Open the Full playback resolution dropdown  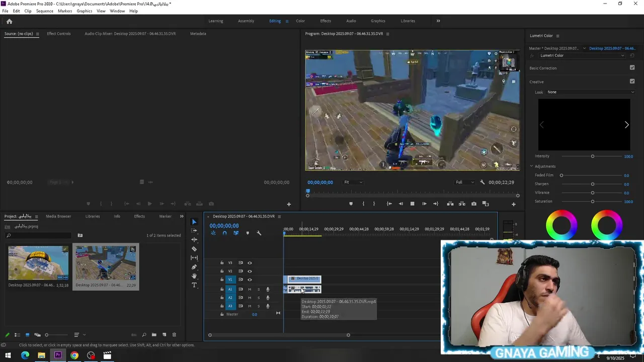(464, 182)
